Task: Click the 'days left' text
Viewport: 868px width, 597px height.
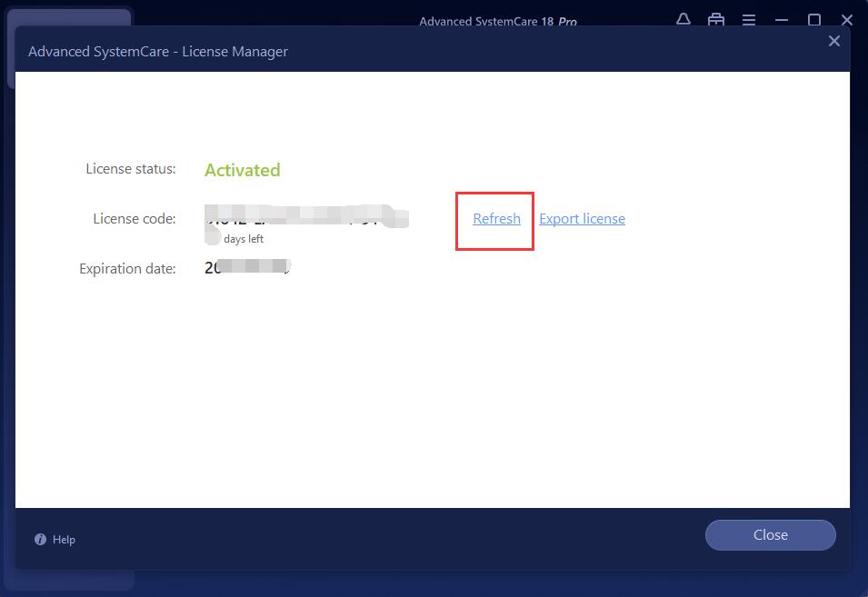Action: pyautogui.click(x=244, y=239)
